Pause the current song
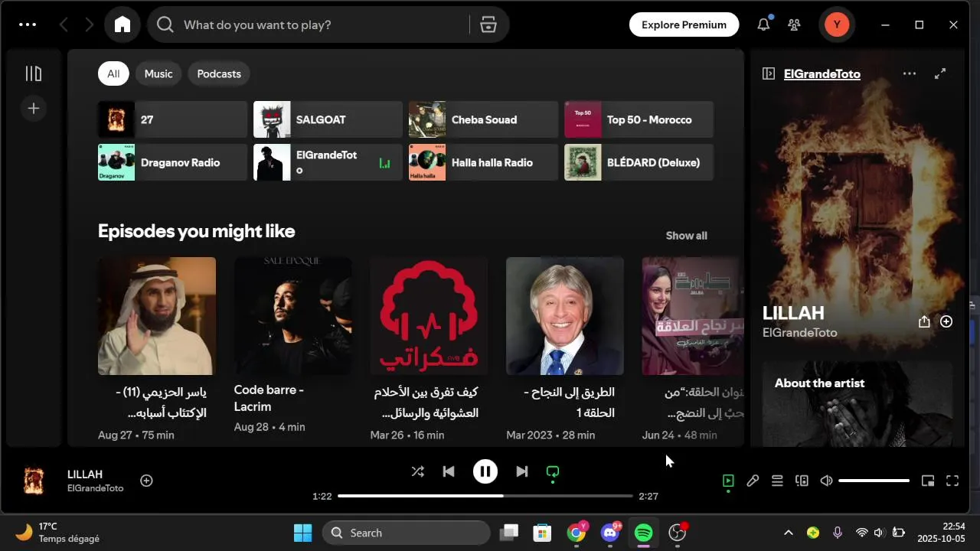The width and height of the screenshot is (980, 551). pyautogui.click(x=485, y=471)
